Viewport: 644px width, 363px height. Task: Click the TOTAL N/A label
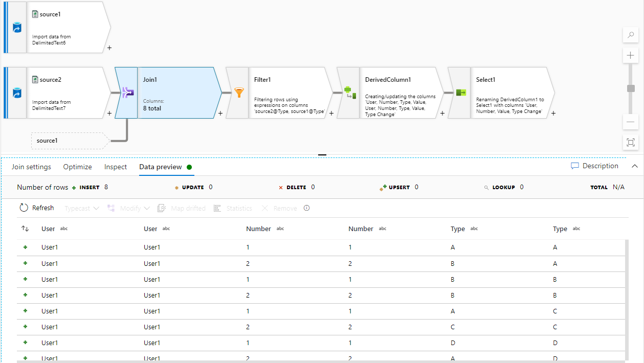point(608,187)
